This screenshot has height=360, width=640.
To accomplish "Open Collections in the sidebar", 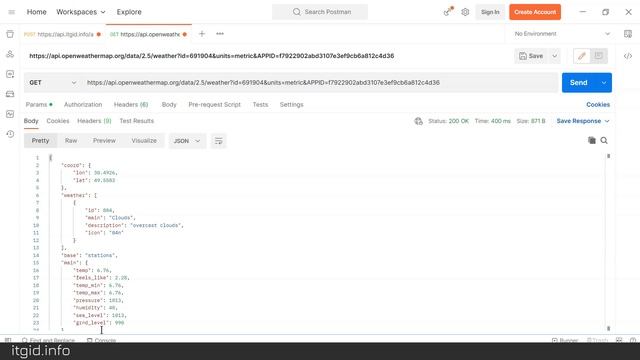I will (x=10, y=34).
